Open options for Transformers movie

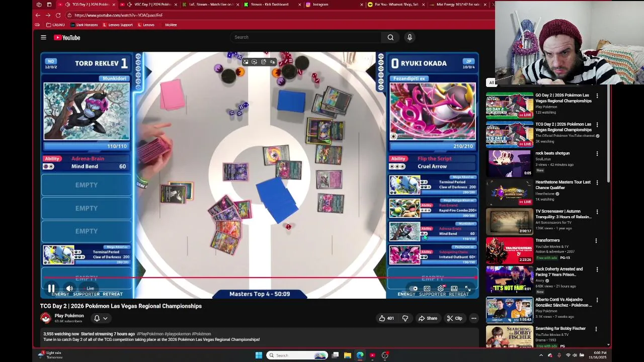596,241
